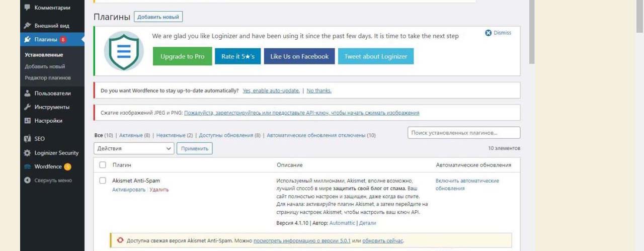The width and height of the screenshot is (644, 251).
Task: Check the Akismet Anti-Spam checkbox
Action: tap(103, 181)
